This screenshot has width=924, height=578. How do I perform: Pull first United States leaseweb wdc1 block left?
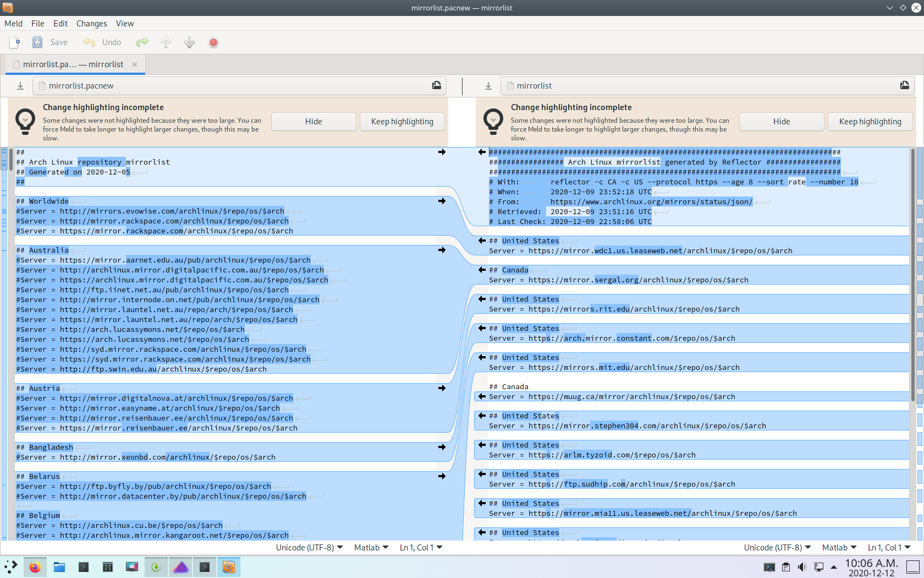pos(482,241)
